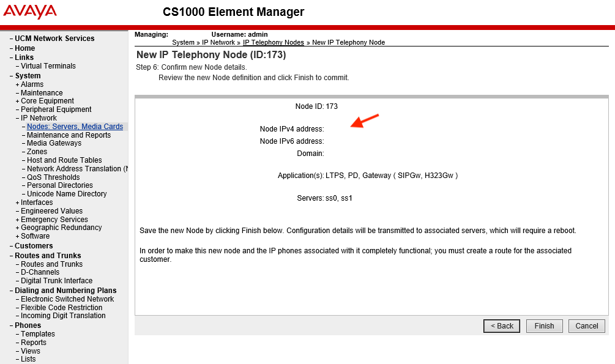This screenshot has width=615, height=364.
Task: Open Engineered Values
Action: 52,211
